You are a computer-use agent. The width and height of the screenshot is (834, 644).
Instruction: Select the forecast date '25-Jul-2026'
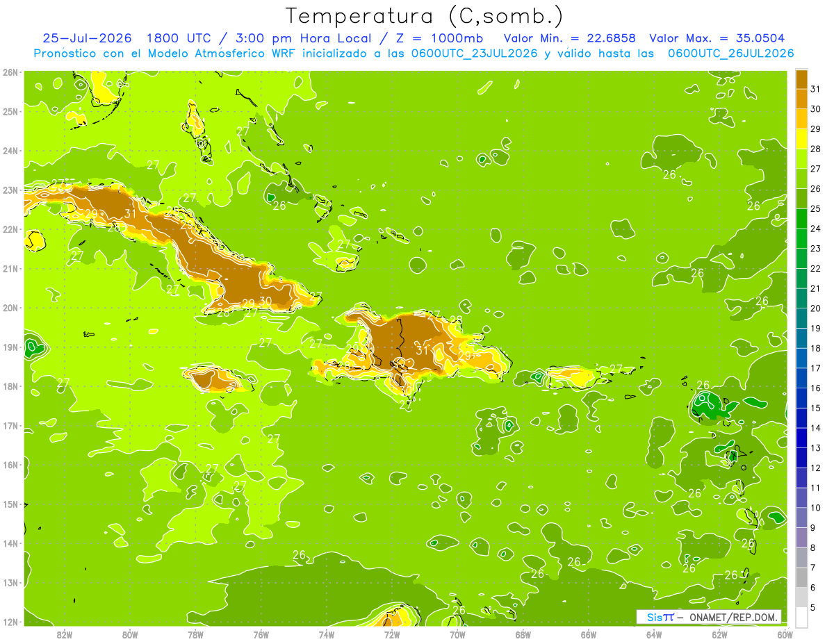[x=87, y=38]
